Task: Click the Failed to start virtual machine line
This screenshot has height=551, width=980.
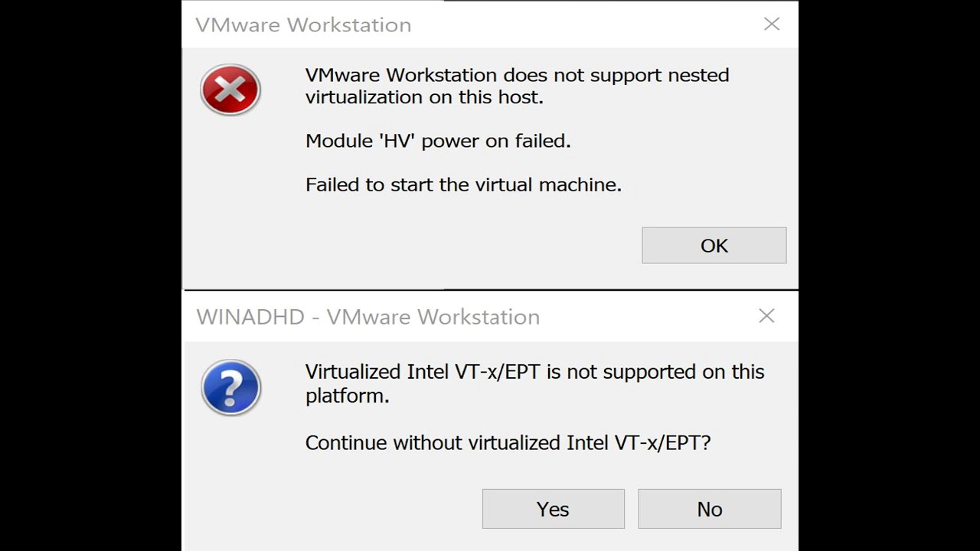Action: pos(463,184)
